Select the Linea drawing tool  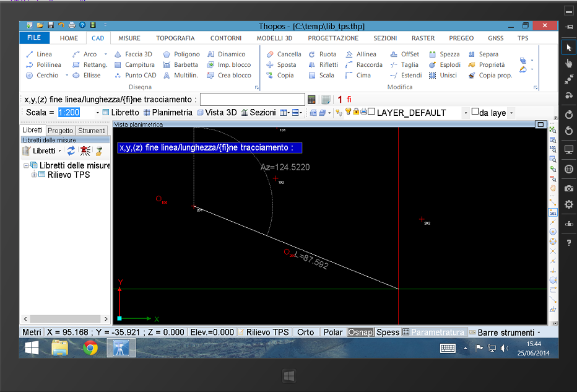(39, 54)
